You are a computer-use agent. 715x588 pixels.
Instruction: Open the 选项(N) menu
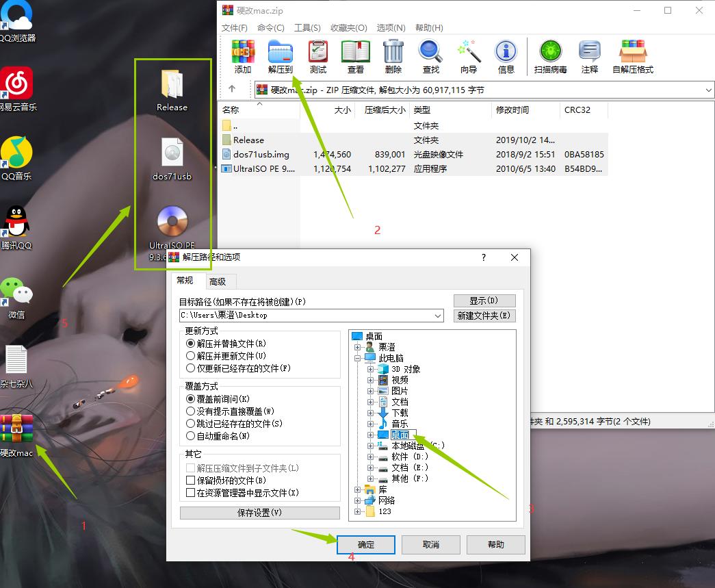click(x=391, y=27)
